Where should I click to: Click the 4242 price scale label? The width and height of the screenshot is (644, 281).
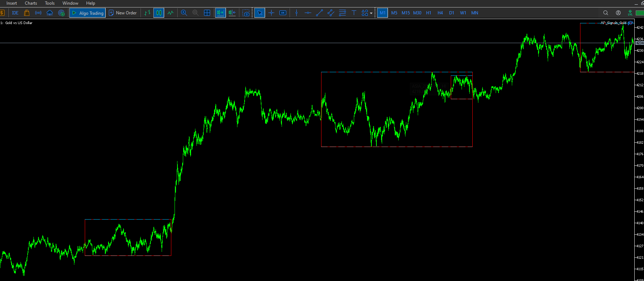click(x=640, y=27)
